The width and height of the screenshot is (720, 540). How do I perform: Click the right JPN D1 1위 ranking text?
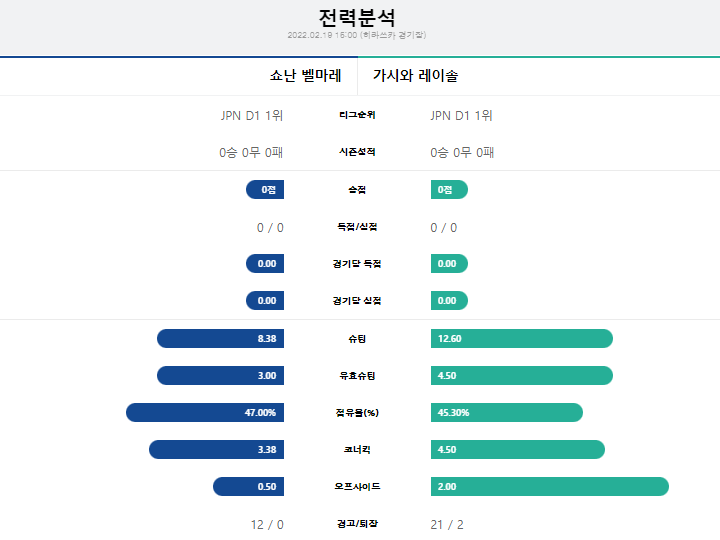pyautogui.click(x=461, y=115)
